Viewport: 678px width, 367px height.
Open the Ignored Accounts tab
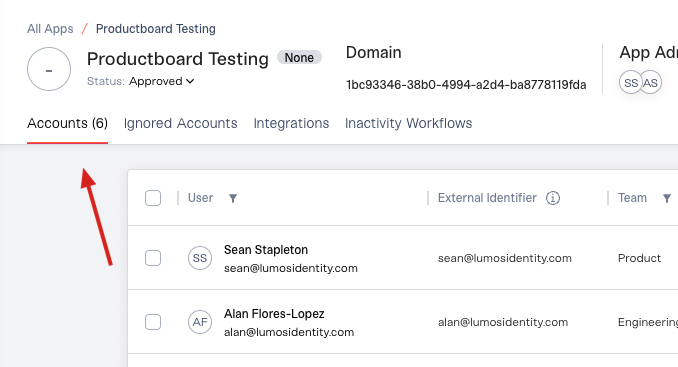pyautogui.click(x=180, y=124)
